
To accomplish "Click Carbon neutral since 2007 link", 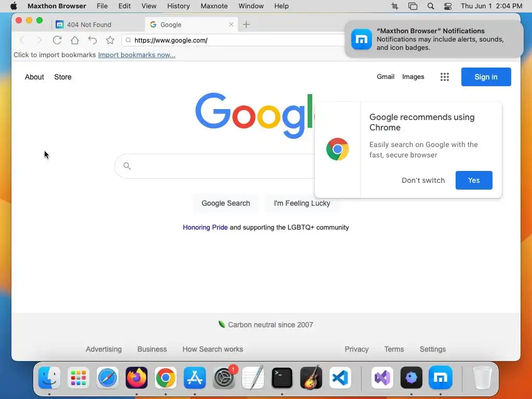I will (x=265, y=325).
